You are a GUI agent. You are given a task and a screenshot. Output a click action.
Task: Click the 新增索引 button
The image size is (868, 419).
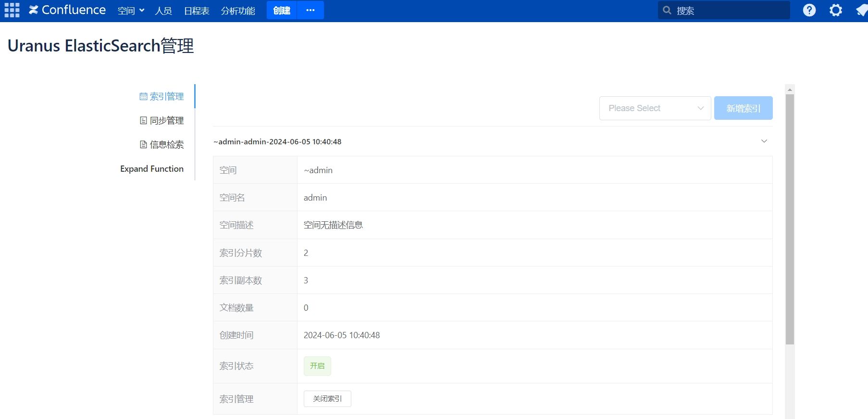coord(743,108)
